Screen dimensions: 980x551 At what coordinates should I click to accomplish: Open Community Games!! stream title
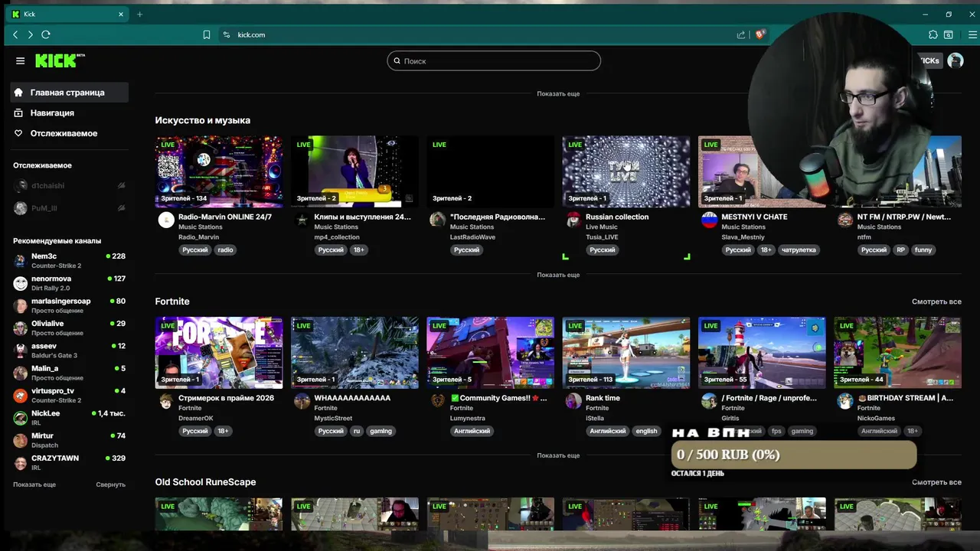[498, 398]
